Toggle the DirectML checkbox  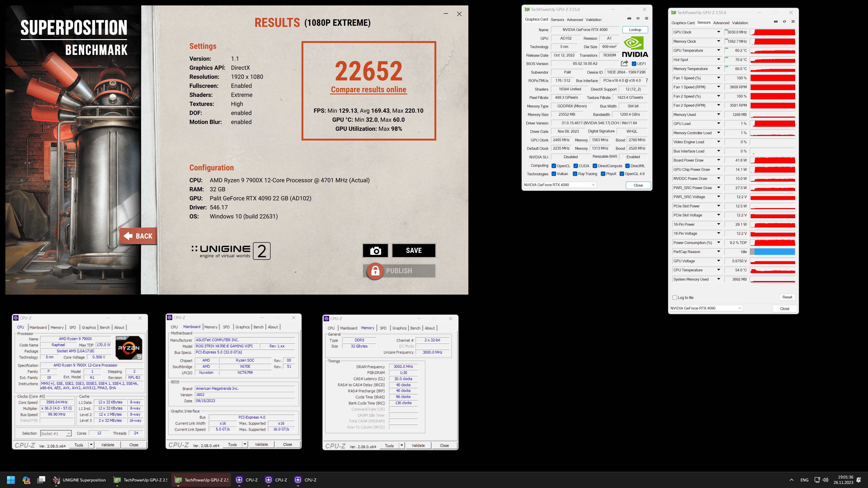[x=627, y=166]
